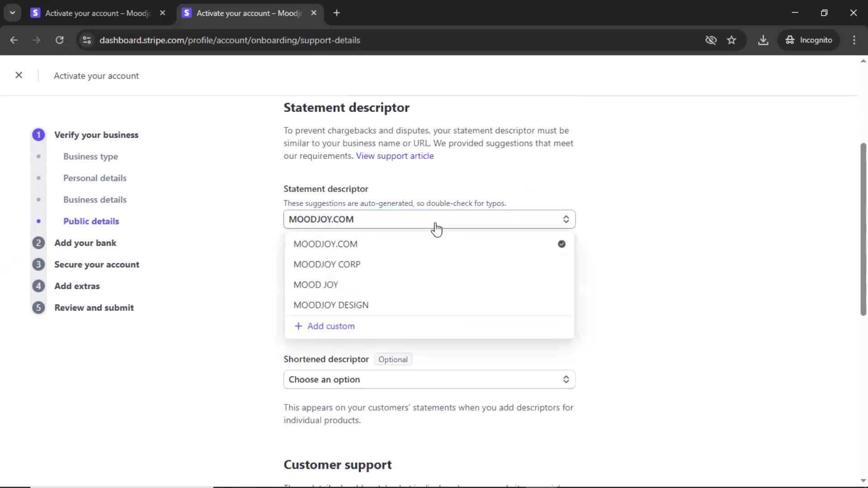Viewport: 868px width, 488px height.
Task: Click the page vertical scrollbar thumb
Action: (863, 228)
